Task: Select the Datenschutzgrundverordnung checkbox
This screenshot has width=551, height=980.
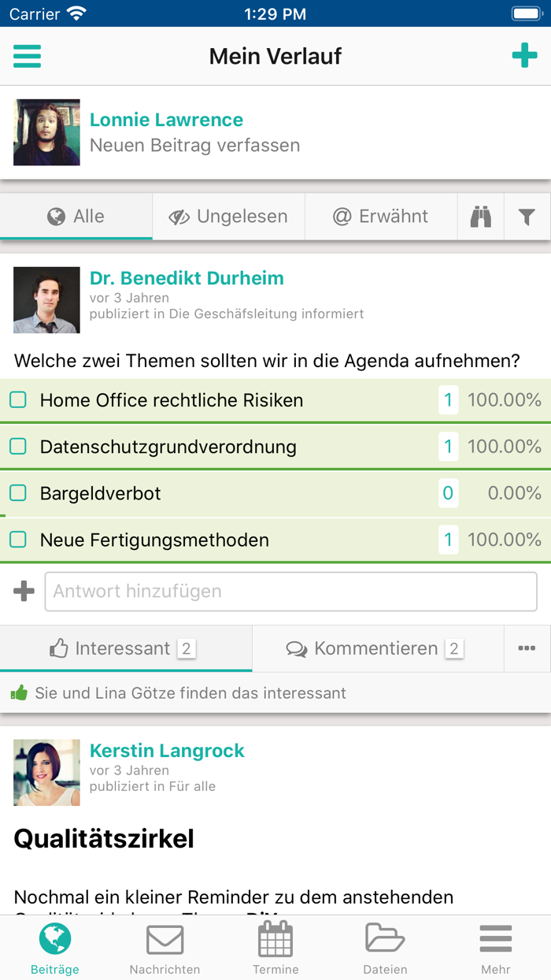Action: [19, 447]
